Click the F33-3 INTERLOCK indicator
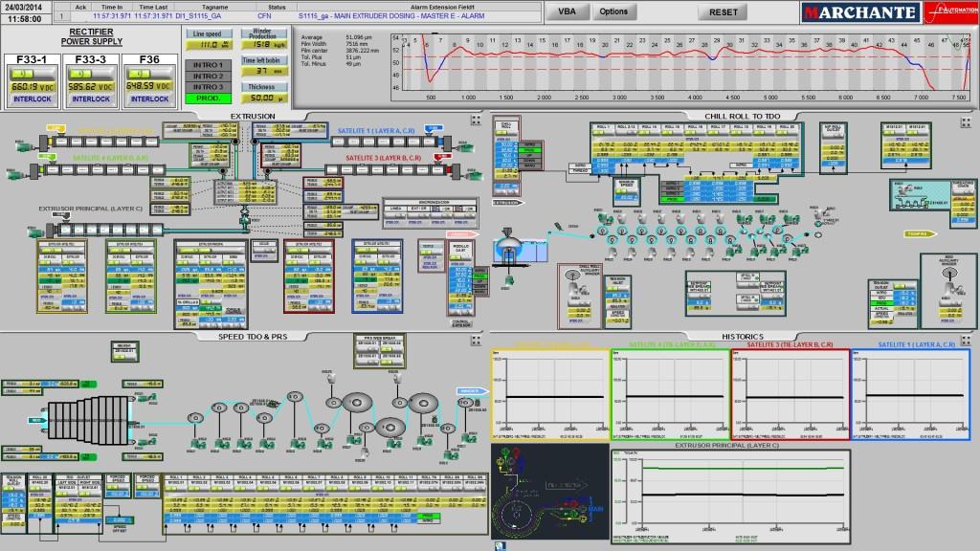980x551 pixels. 90,99
